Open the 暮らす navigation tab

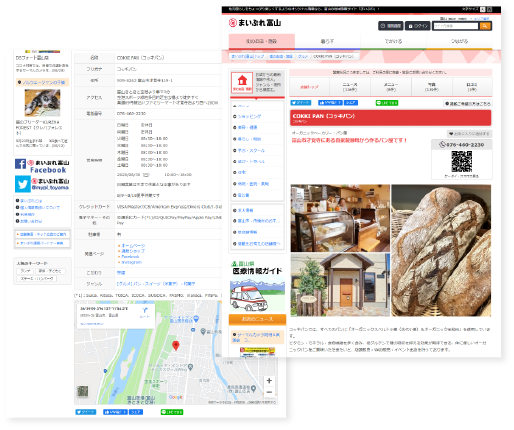(x=327, y=41)
